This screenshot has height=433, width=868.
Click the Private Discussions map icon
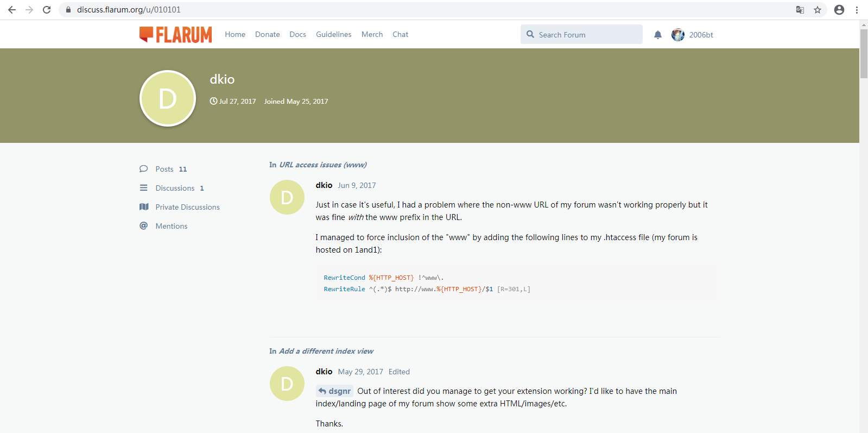coord(144,207)
